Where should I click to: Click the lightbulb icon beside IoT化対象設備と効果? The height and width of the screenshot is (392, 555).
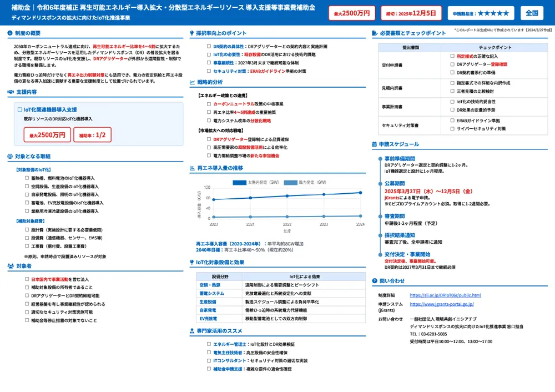(x=192, y=263)
